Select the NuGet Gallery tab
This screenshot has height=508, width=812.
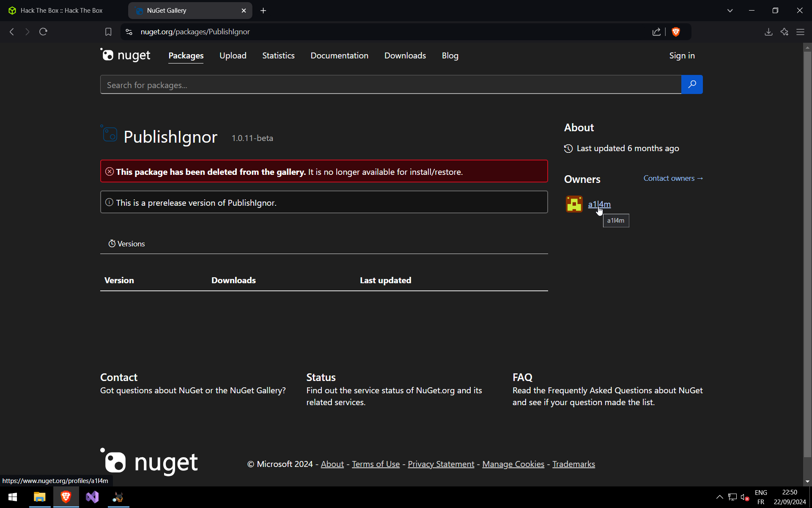[x=190, y=11]
